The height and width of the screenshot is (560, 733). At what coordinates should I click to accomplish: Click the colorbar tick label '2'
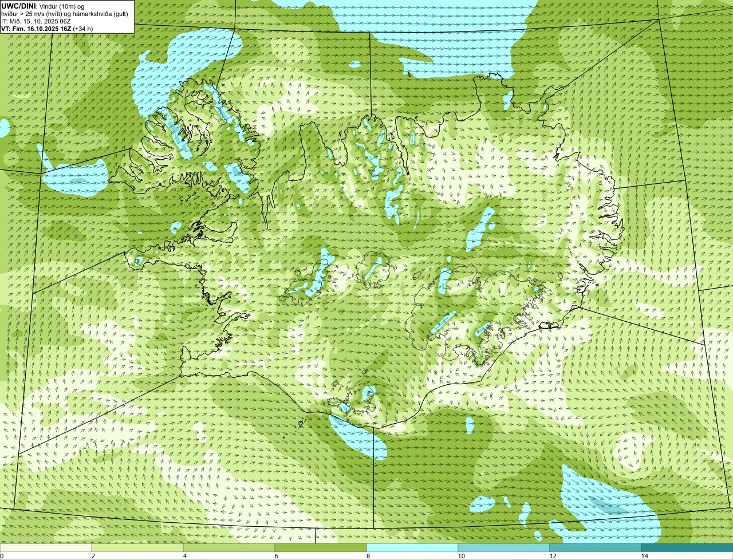click(93, 556)
